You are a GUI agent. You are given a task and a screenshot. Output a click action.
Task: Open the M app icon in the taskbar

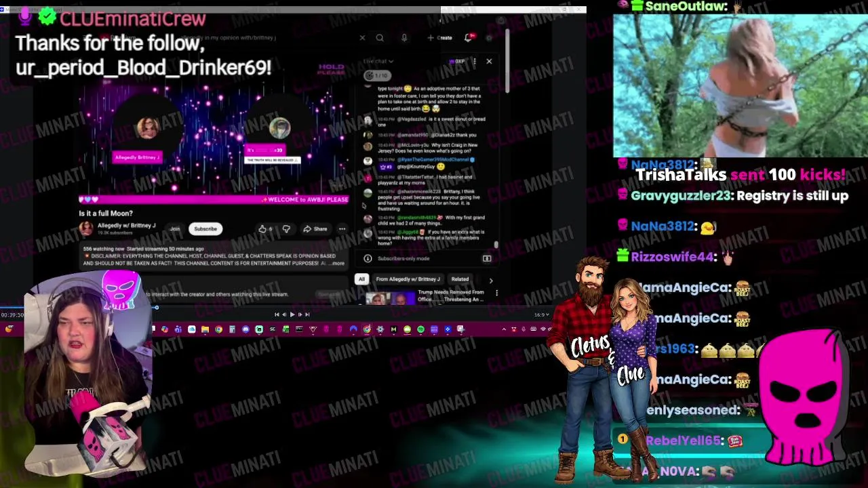393,329
